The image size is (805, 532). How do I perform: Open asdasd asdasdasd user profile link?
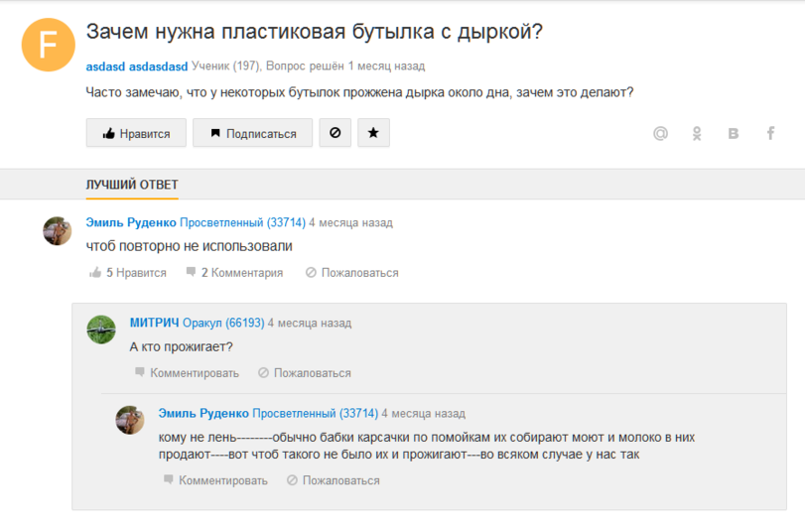point(137,66)
